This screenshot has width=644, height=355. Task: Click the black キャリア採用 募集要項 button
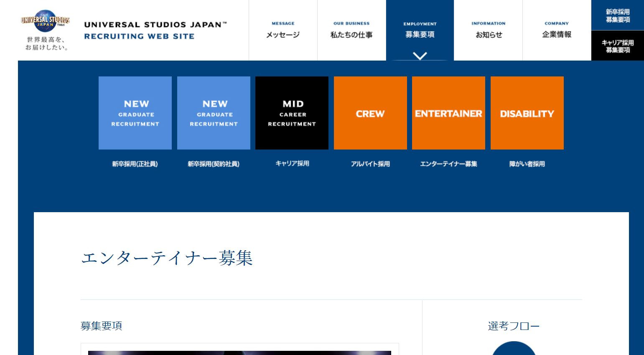618,46
